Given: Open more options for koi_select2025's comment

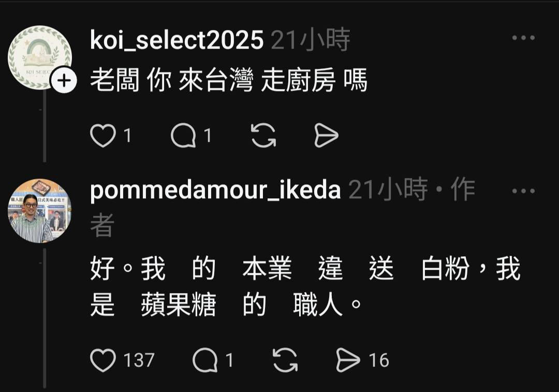Looking at the screenshot, I should (523, 37).
